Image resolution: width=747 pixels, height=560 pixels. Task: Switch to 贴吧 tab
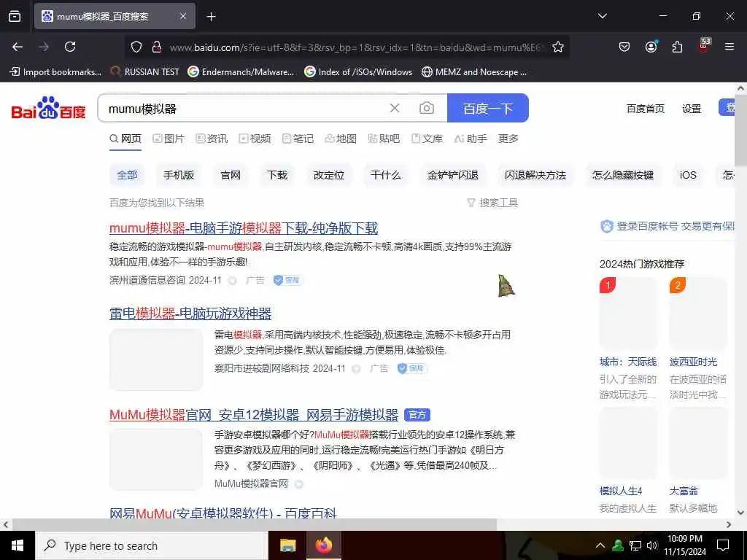[x=384, y=139]
